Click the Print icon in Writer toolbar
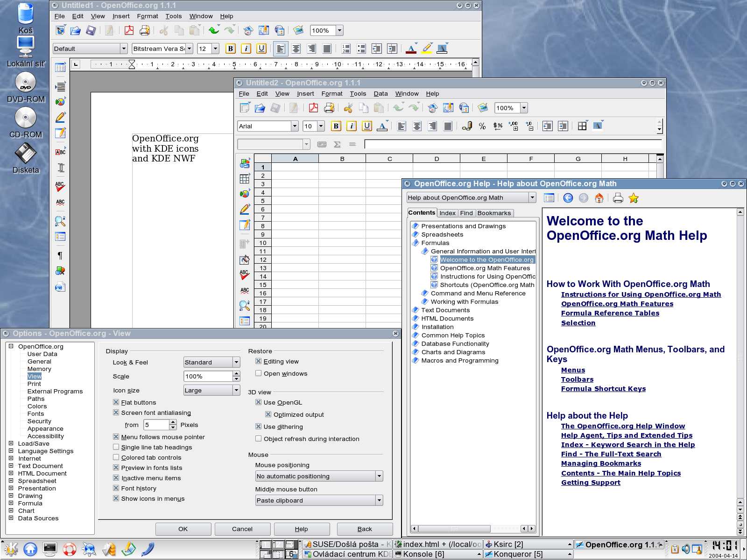 (145, 30)
